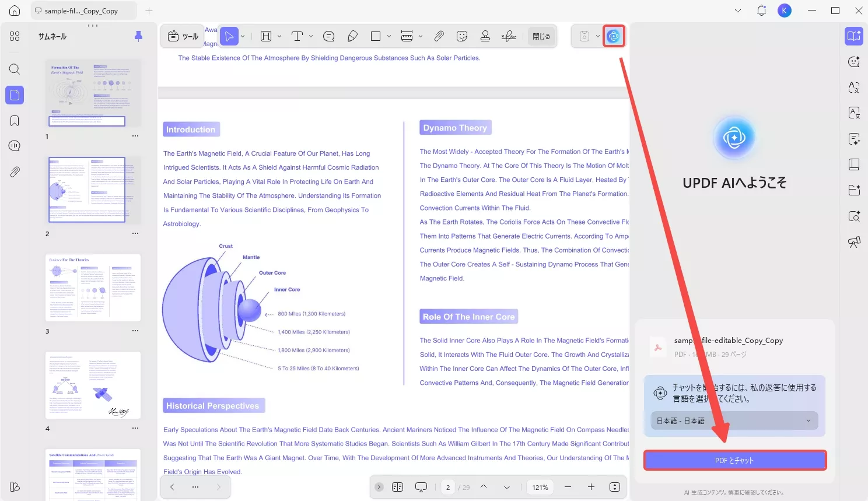Click the book icon in the right sidebar

854,164
